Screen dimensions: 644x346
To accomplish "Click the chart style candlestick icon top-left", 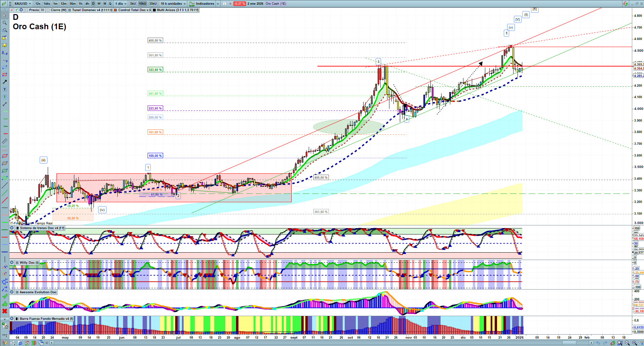I will point(4,4).
